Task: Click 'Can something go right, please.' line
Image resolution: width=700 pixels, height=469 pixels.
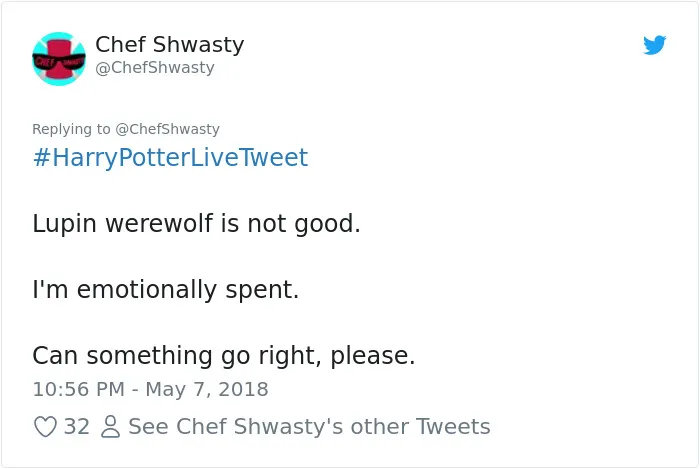Action: pyautogui.click(x=224, y=356)
